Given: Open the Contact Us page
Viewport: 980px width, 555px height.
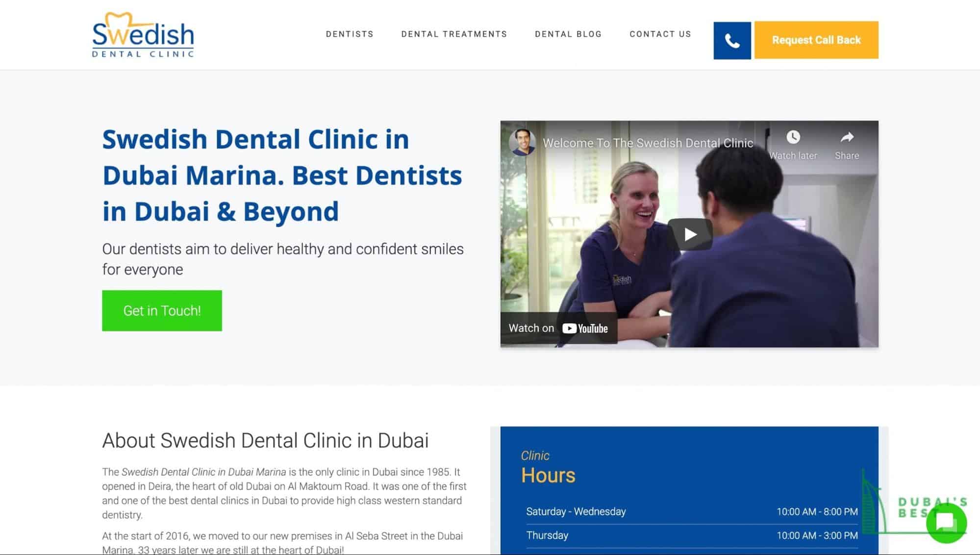Looking at the screenshot, I should click(660, 34).
